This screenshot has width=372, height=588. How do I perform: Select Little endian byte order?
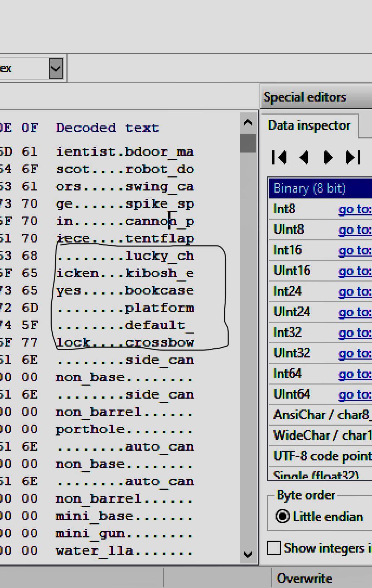tap(282, 516)
